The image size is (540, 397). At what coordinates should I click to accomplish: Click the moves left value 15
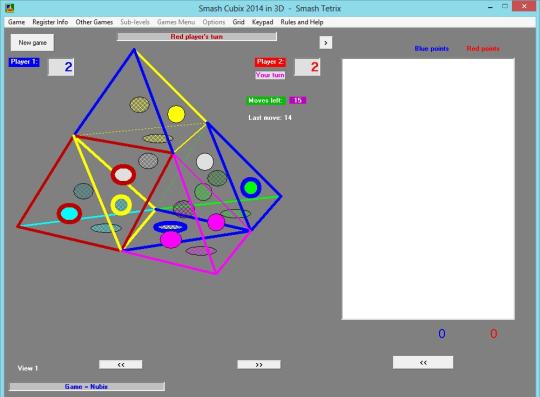coord(298,100)
